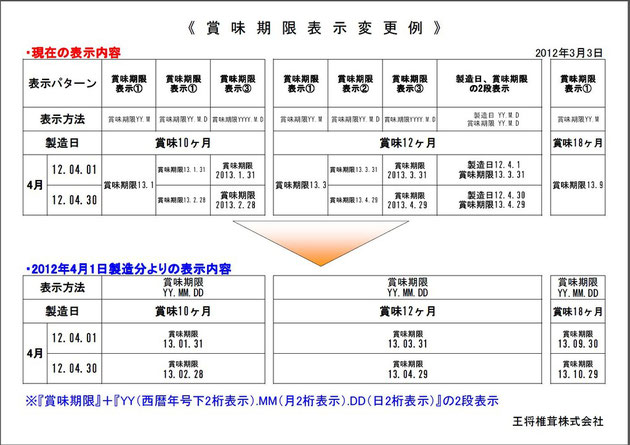The width and height of the screenshot is (630, 445).
Task: Click the 賞味期限表示② header cell
Action: 355,84
